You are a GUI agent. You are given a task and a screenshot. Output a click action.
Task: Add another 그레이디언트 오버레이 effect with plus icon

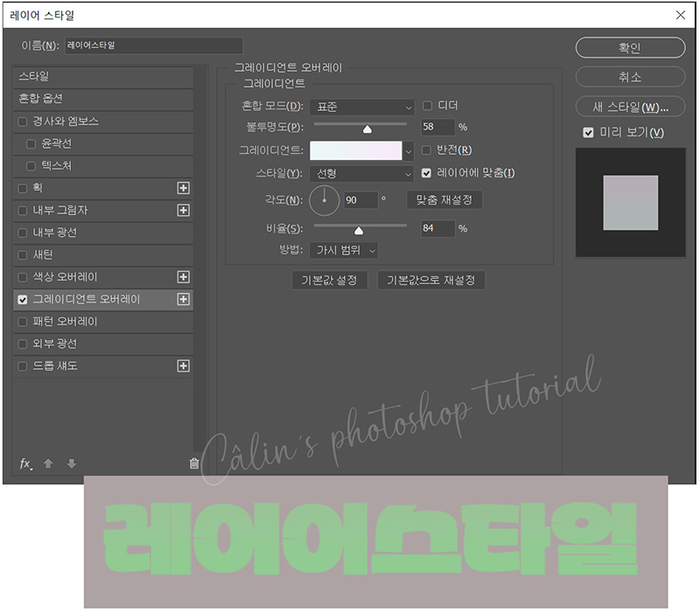pos(183,299)
